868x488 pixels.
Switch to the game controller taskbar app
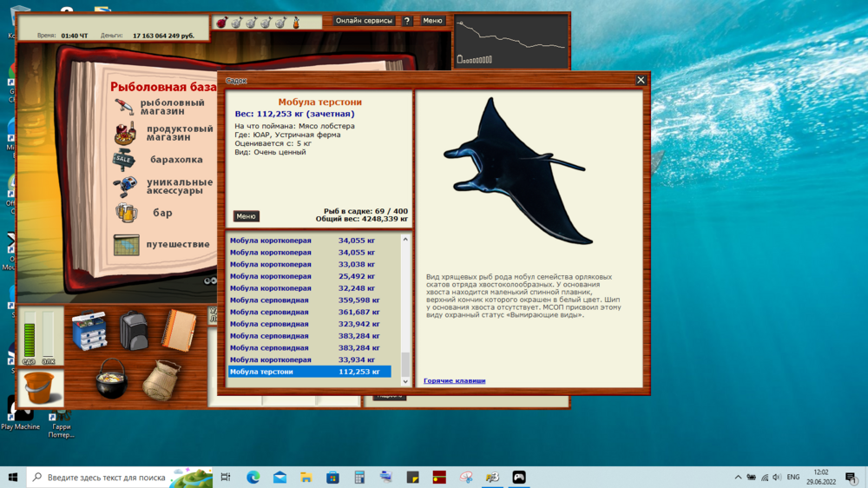click(x=519, y=477)
